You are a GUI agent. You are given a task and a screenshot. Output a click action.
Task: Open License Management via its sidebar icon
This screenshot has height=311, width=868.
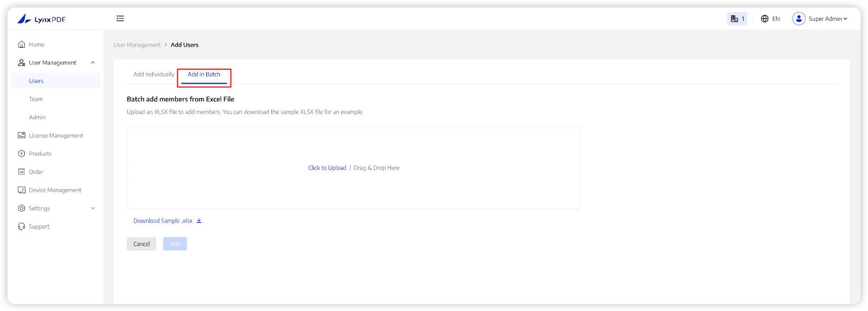tap(22, 135)
